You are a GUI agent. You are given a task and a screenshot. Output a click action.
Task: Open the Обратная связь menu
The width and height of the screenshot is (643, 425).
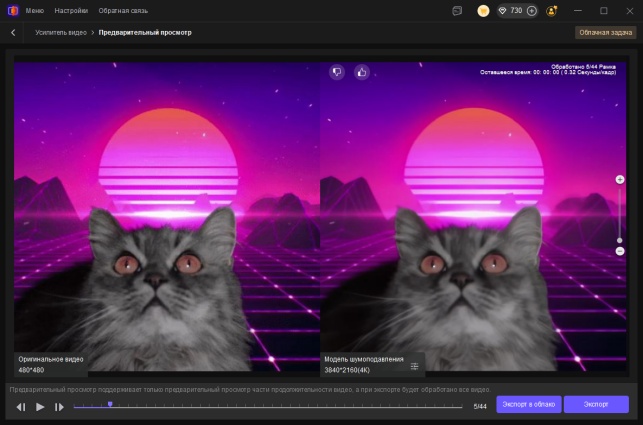(123, 11)
